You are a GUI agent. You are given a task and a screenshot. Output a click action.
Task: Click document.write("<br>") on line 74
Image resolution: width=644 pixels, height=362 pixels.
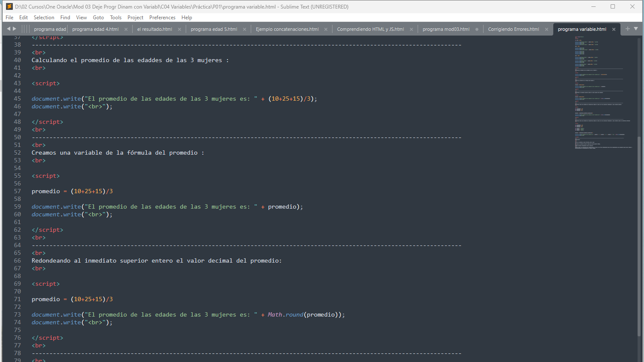coord(72,322)
